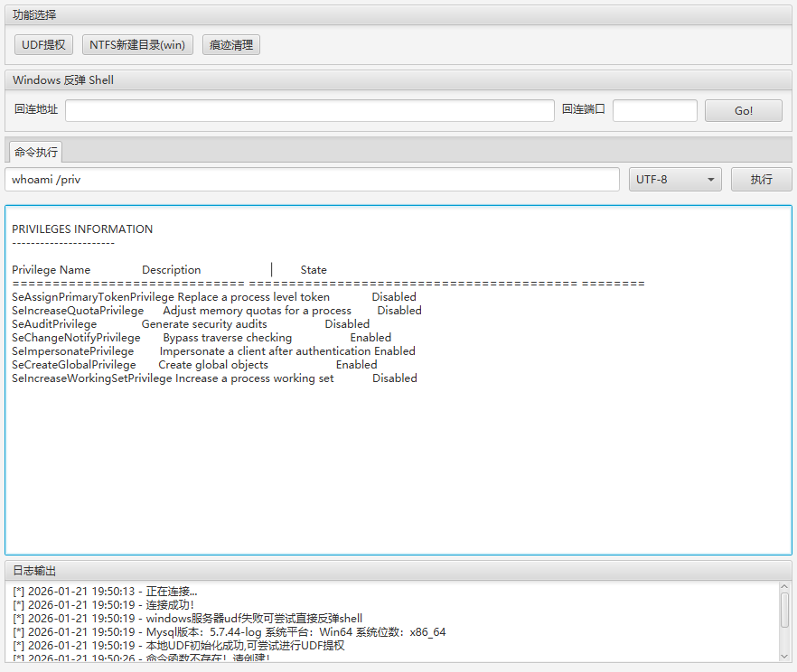Image resolution: width=797 pixels, height=672 pixels.
Task: Click the PRIVILEGES INFORMATION heading in output
Action: coord(82,229)
